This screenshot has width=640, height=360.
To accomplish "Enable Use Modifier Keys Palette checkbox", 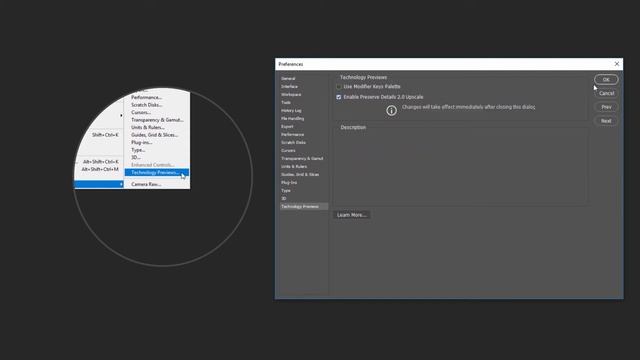I will point(339,87).
